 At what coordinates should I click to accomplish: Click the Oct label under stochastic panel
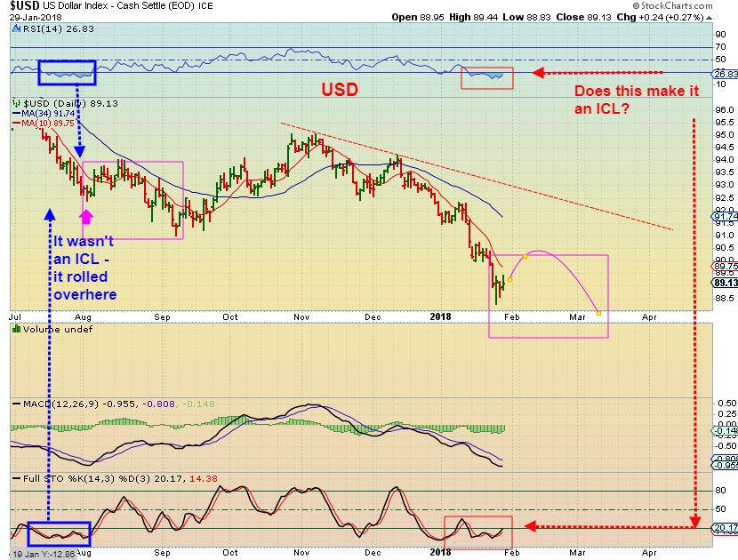(x=229, y=553)
